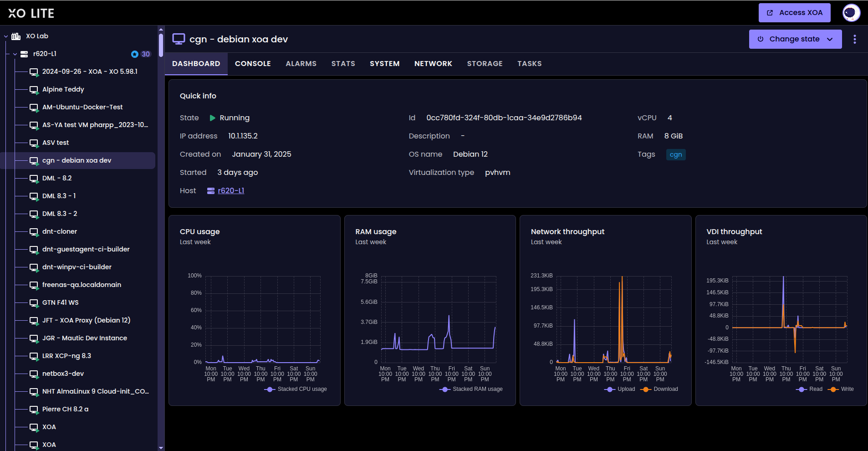The width and height of the screenshot is (868, 451).
Task: Click the VM icon for dnt-winpv-ci-builder
Action: [x=34, y=267]
